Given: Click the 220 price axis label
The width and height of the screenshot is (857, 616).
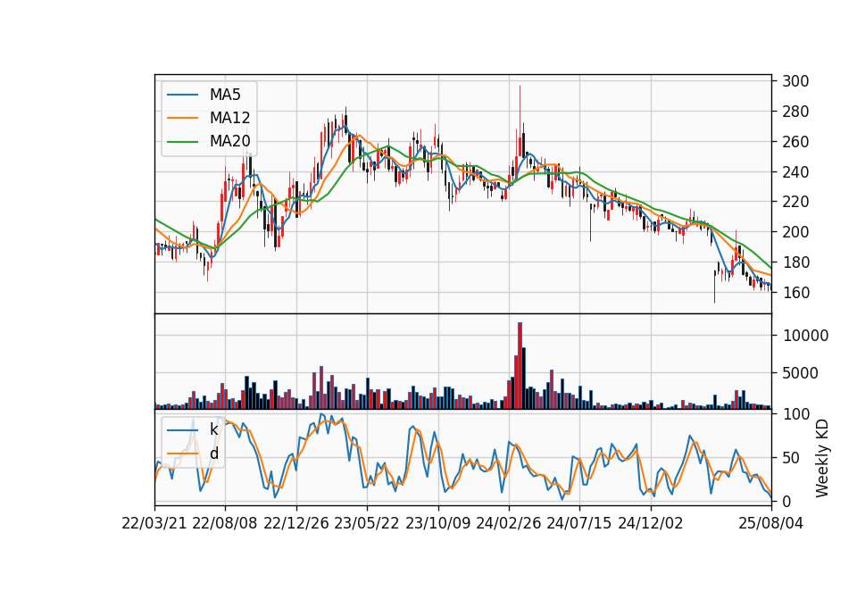Looking at the screenshot, I should click(795, 202).
